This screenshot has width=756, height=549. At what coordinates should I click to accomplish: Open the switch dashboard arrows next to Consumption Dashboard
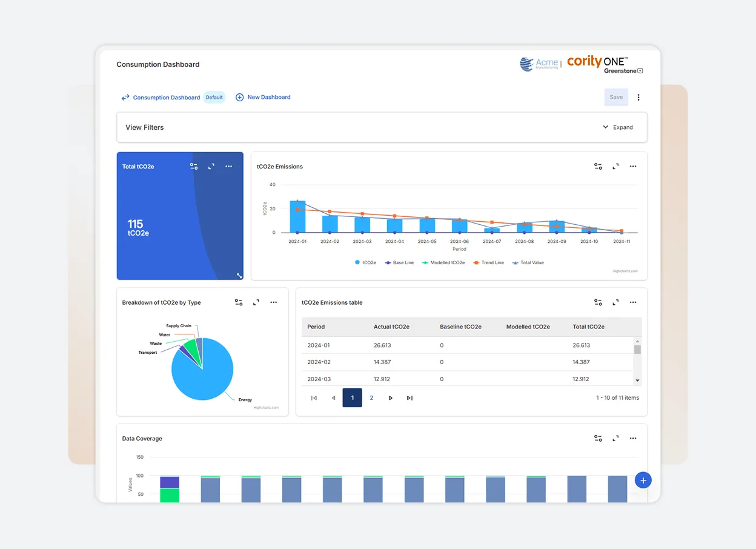(125, 97)
